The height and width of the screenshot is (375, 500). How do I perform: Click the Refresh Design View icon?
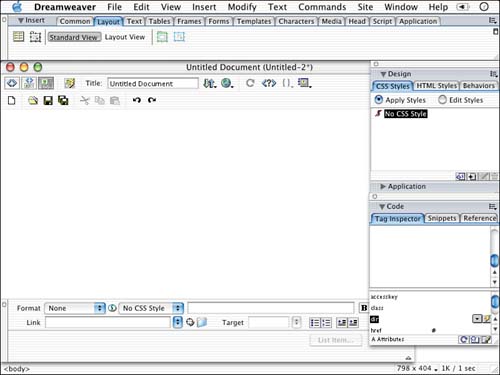250,83
